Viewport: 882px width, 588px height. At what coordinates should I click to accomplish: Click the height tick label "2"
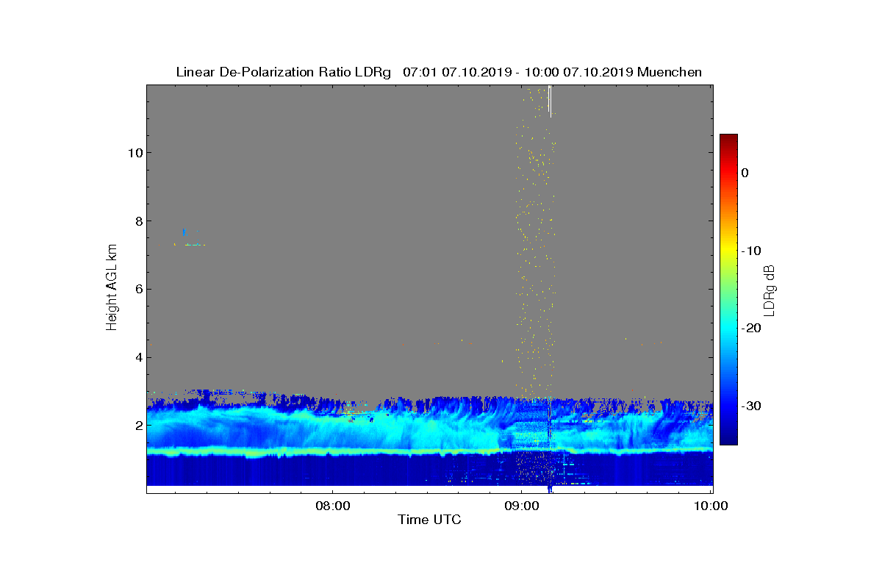(137, 426)
